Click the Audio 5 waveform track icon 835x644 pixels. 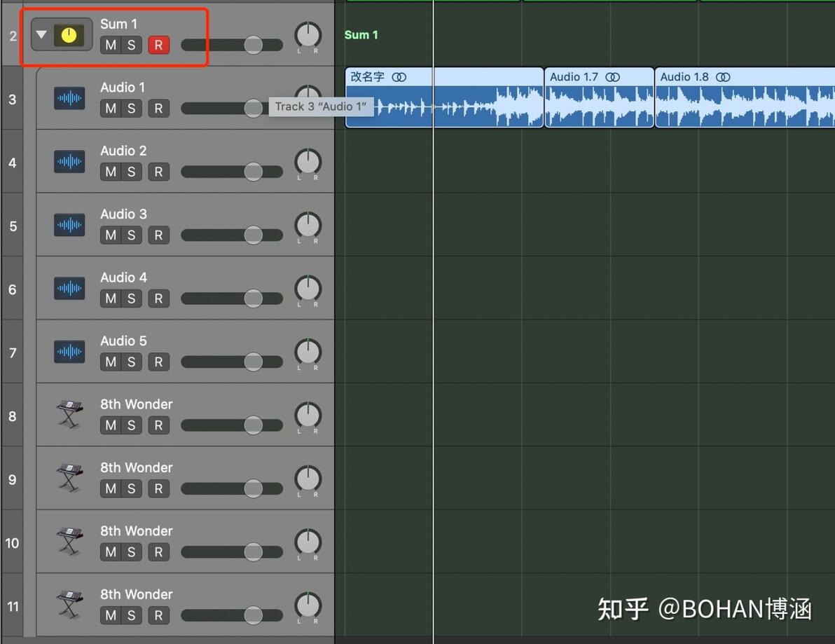[x=69, y=352]
